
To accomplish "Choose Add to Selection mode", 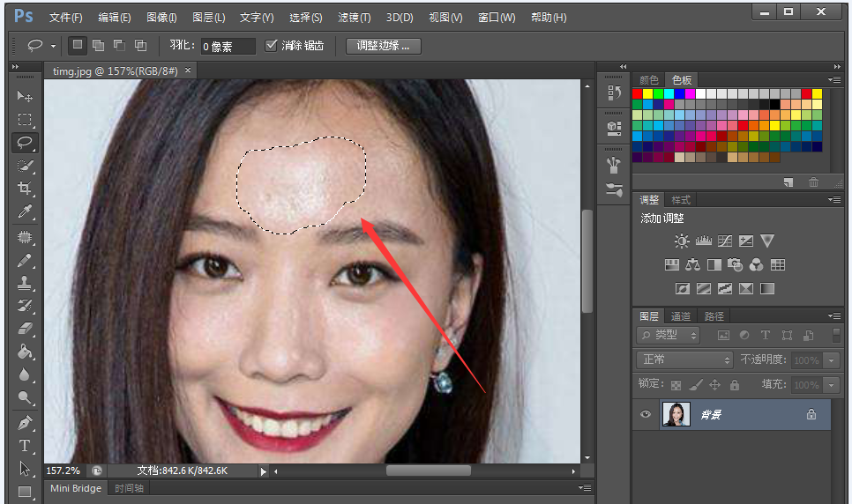I will click(99, 45).
